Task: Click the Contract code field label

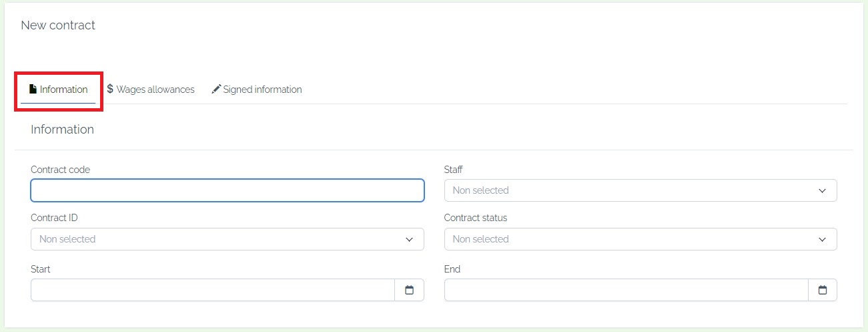Action: pos(60,170)
